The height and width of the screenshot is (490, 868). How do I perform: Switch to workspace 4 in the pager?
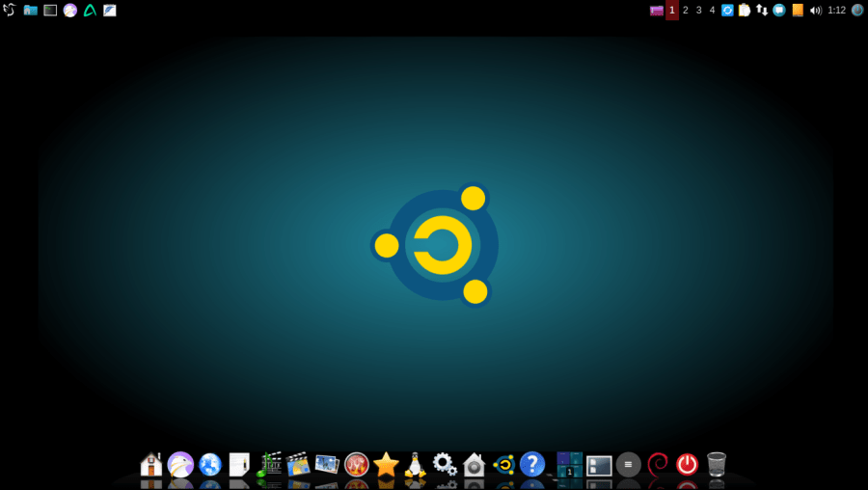coord(713,11)
